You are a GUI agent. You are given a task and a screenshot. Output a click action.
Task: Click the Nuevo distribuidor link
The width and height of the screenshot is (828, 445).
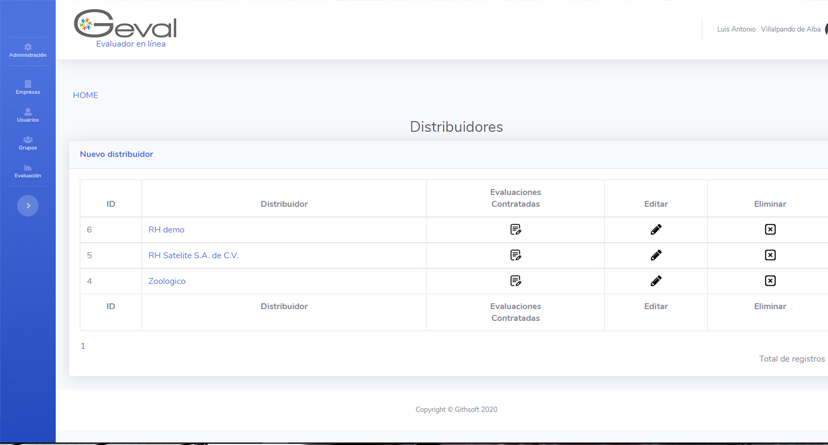[x=116, y=154]
